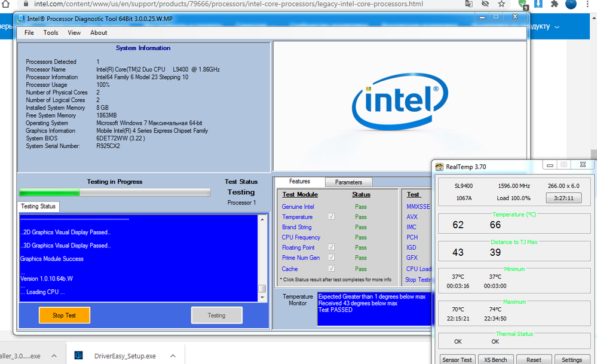Click the Reset button in RealTemp

534,359
